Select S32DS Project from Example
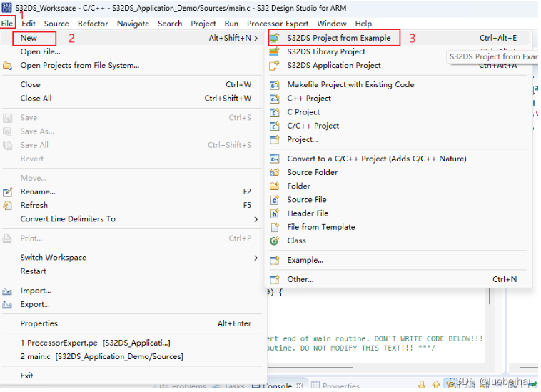Image resolution: width=541 pixels, height=392 pixels. pos(398,38)
